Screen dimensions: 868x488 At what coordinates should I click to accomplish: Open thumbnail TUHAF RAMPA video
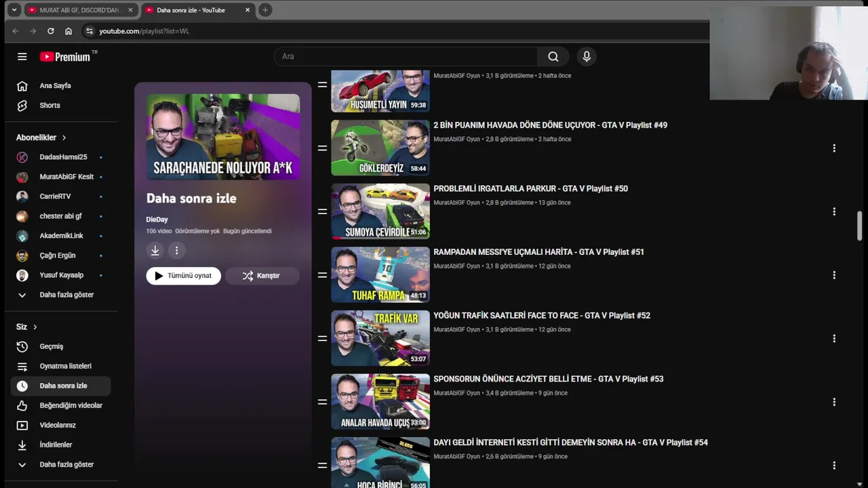click(380, 274)
